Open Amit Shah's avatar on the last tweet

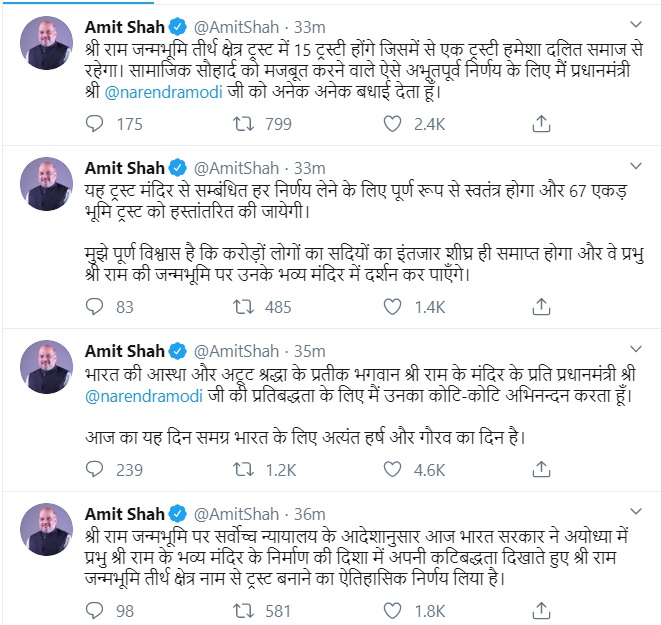(x=46, y=529)
